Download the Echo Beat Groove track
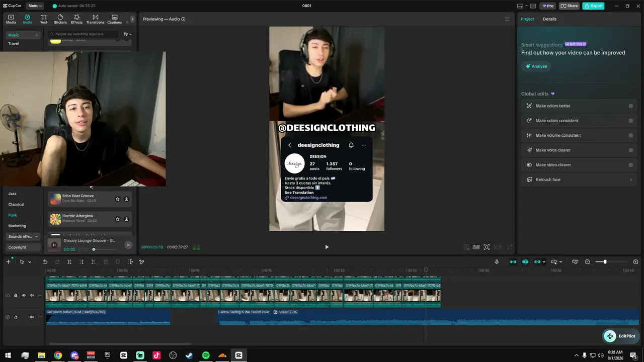The image size is (644, 362). pyautogui.click(x=126, y=199)
